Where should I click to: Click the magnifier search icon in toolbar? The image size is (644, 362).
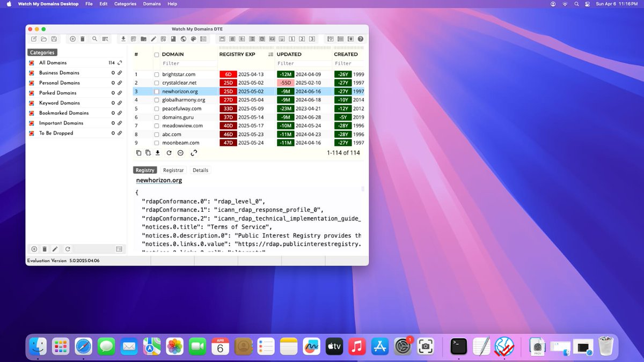pyautogui.click(x=95, y=39)
